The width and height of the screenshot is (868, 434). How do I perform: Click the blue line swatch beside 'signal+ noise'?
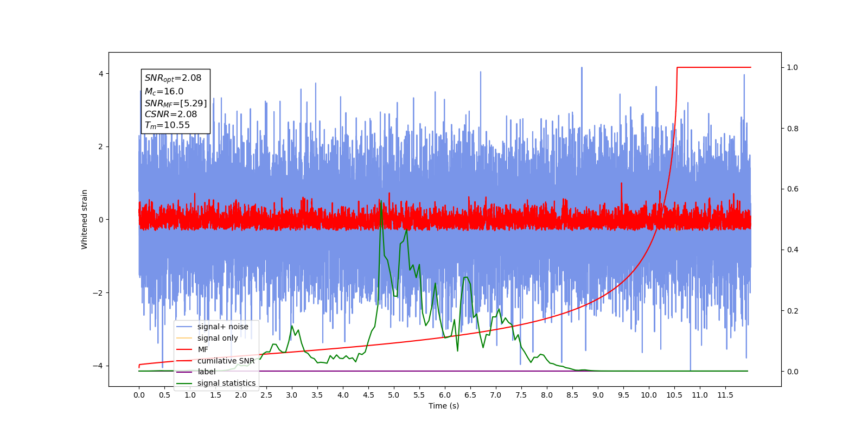pyautogui.click(x=184, y=327)
